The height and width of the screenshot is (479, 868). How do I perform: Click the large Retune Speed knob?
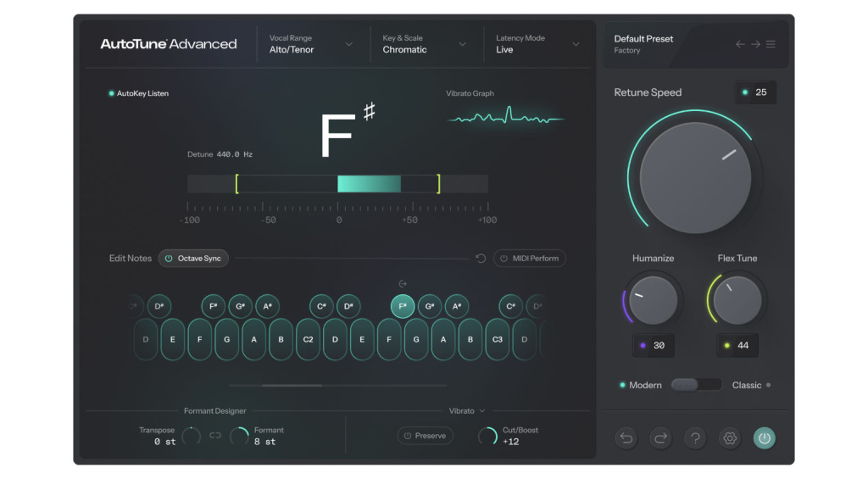click(x=695, y=178)
